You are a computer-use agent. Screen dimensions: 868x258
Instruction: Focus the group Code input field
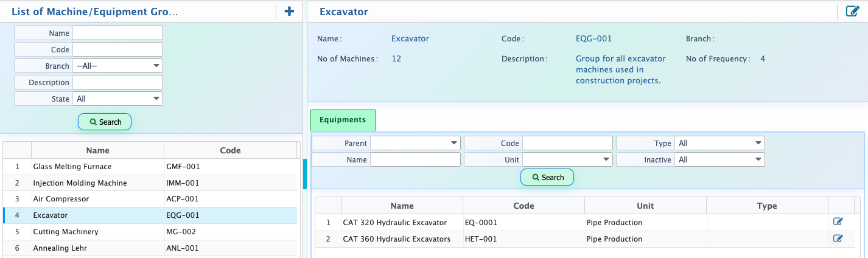click(117, 49)
